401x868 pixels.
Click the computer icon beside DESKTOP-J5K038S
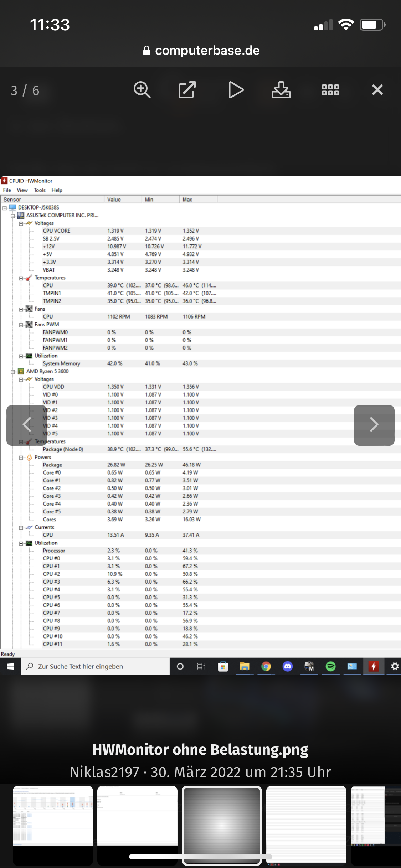click(12, 207)
